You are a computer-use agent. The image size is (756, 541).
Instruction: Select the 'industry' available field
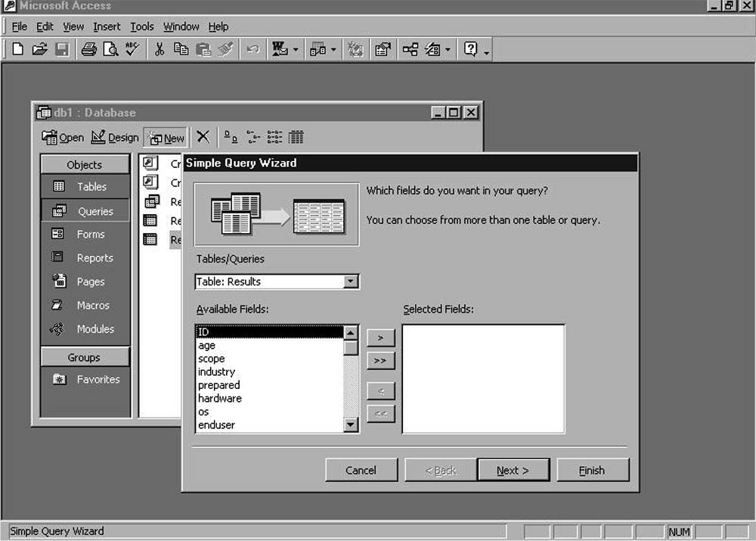pyautogui.click(x=269, y=372)
